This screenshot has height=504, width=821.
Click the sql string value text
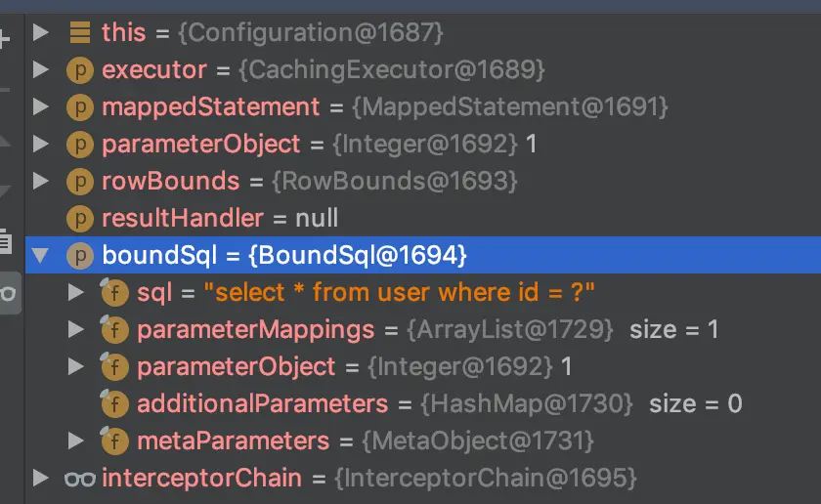tap(399, 292)
